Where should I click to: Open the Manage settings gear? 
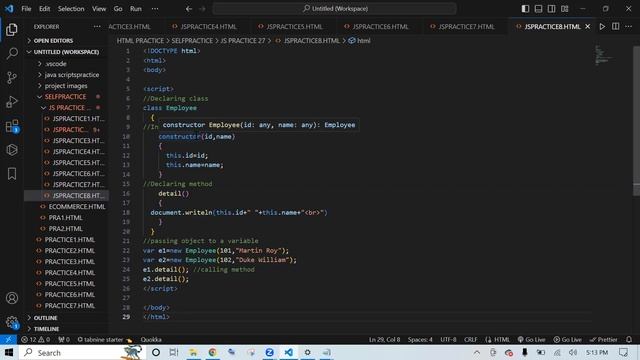point(12,322)
